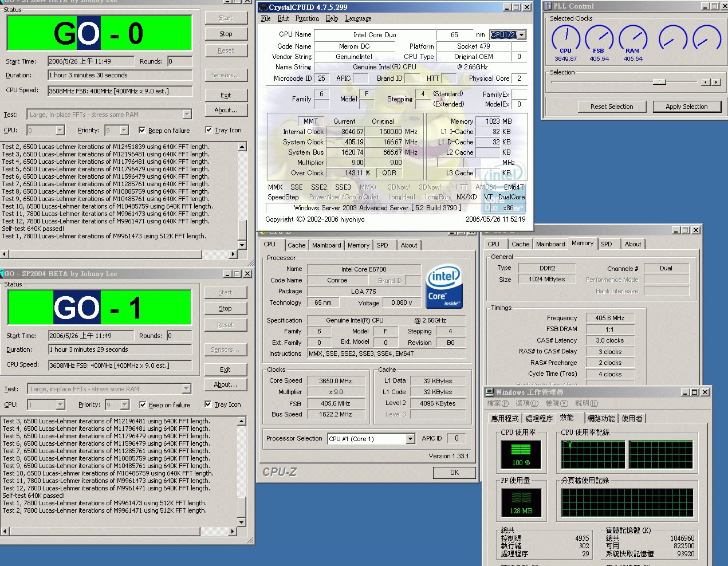The width and height of the screenshot is (728, 566).
Task: Open the Help menu in CrystalCPUID
Action: (332, 18)
